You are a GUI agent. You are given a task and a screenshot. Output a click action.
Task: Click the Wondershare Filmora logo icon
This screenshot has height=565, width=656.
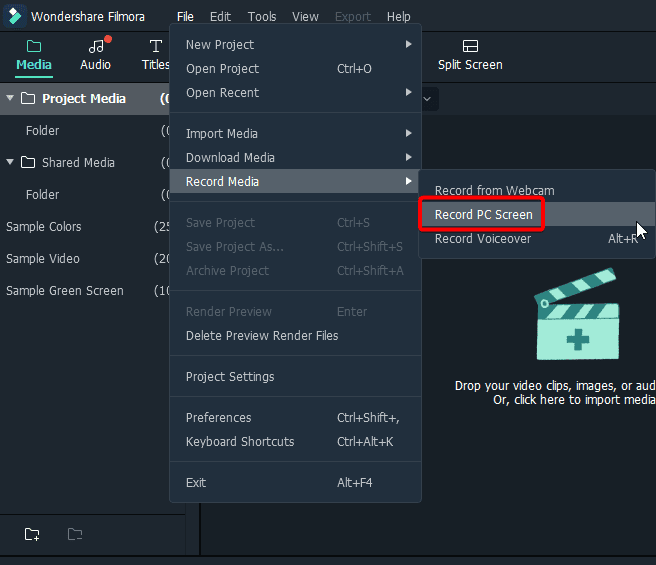[15, 16]
